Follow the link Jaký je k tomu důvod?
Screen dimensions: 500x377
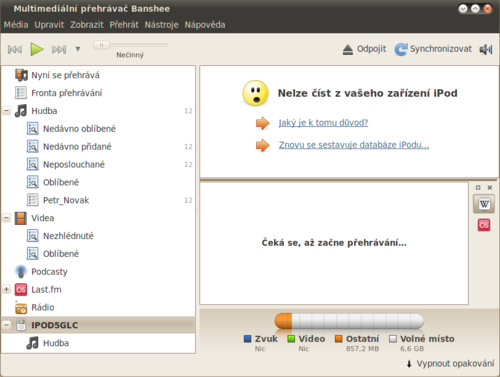tap(323, 123)
